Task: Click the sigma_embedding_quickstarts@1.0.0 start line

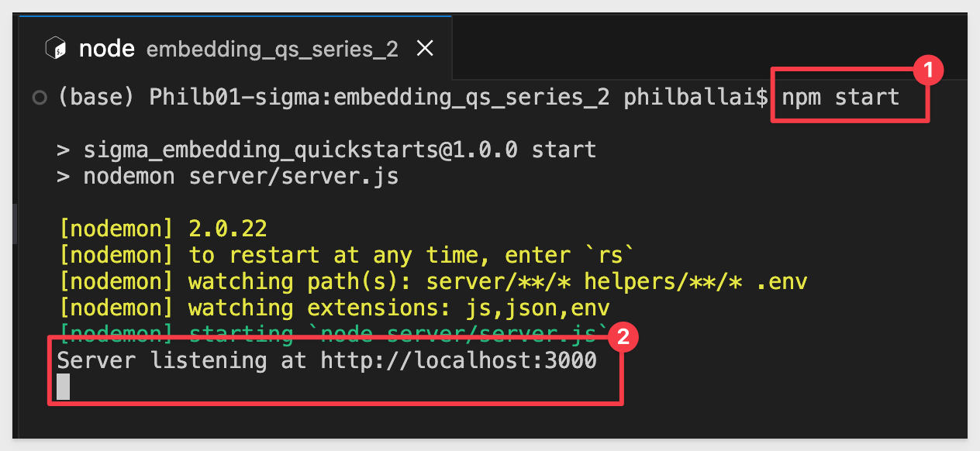Action: [x=326, y=150]
